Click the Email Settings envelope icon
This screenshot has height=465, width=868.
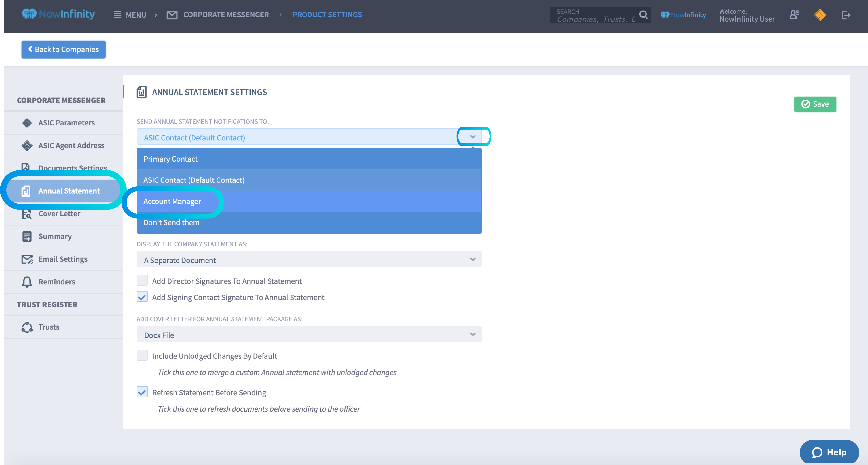tap(27, 259)
